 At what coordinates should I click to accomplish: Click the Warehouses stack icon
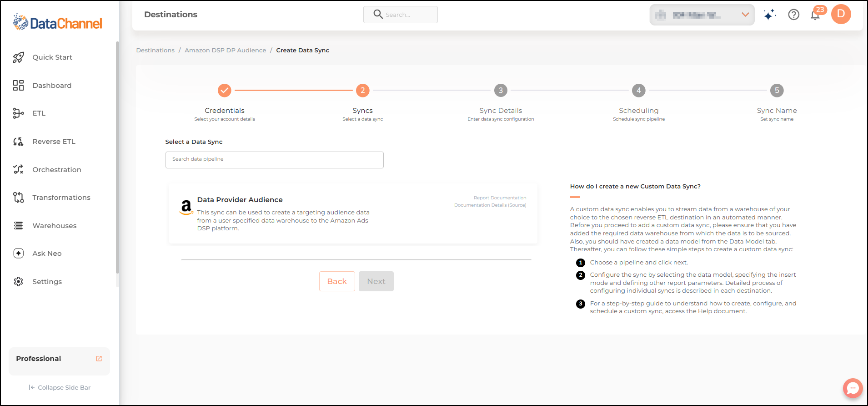pyautogui.click(x=18, y=226)
